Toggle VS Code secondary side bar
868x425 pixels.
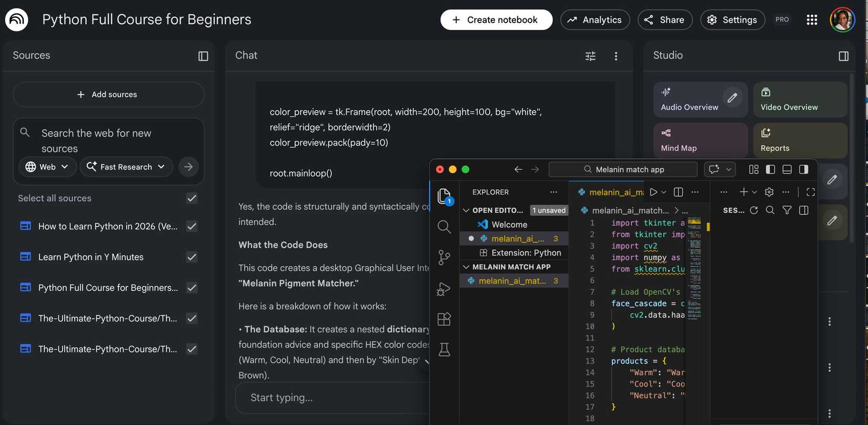(804, 169)
